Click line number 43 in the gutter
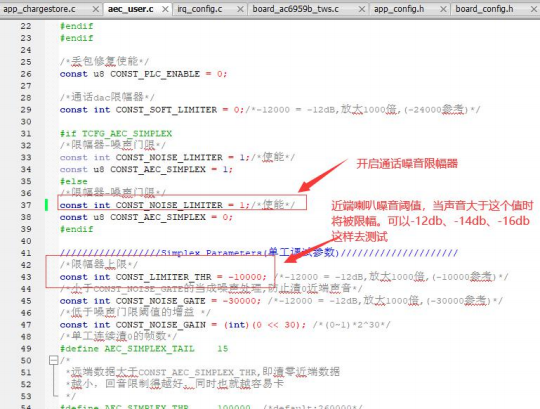This screenshot has height=409, width=540. 26,277
